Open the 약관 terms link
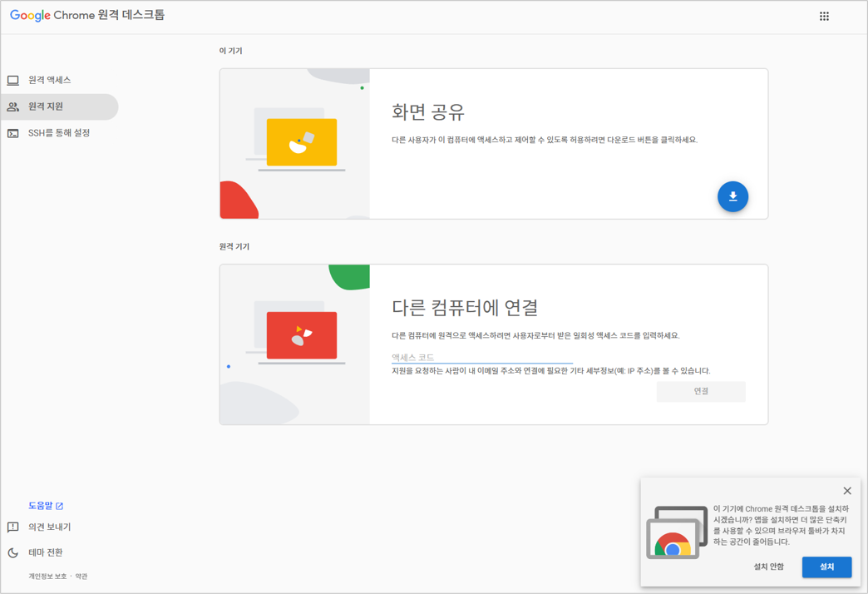The height and width of the screenshot is (594, 868). [80, 576]
